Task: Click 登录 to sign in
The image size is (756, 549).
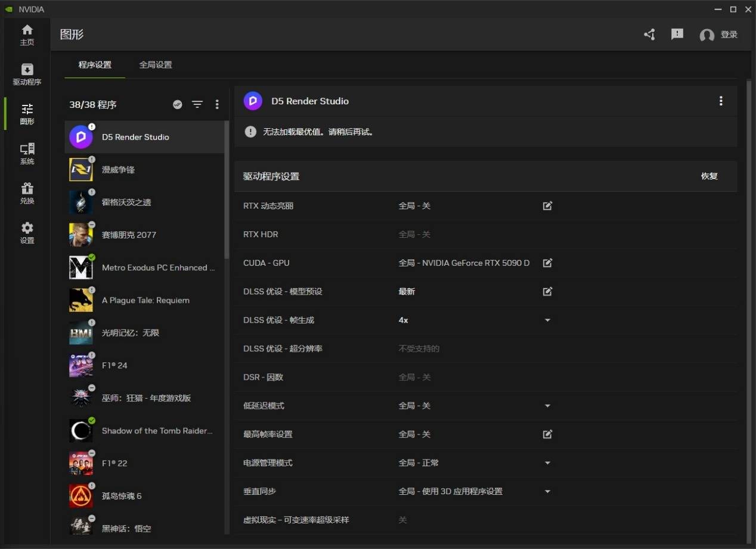Action: tap(729, 35)
